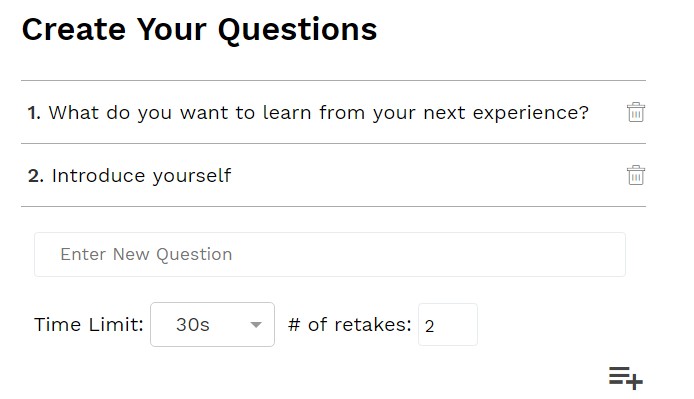Delete the 'Introduce yourself' question
Screen dimensions: 694x399
[636, 175]
